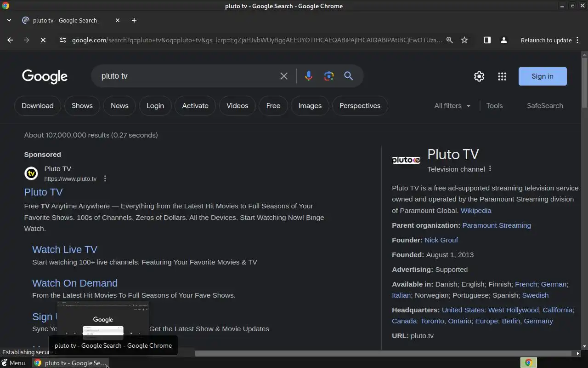
Task: Open the Wikipedia link in knowledge panel
Action: pos(476,210)
